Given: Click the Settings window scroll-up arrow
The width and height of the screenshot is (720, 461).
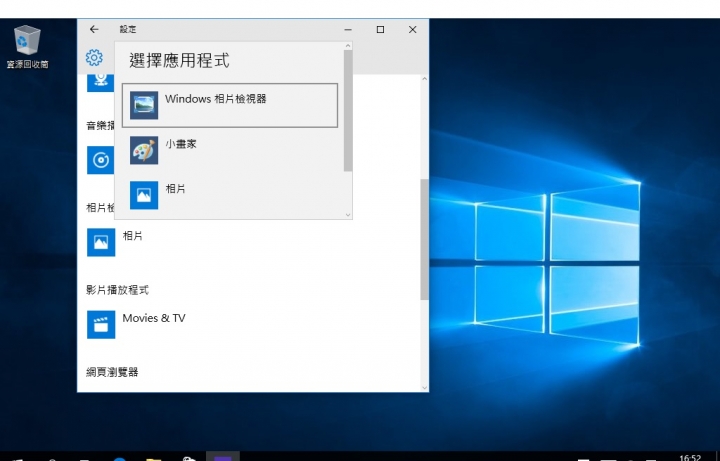Looking at the screenshot, I should coord(424,79).
